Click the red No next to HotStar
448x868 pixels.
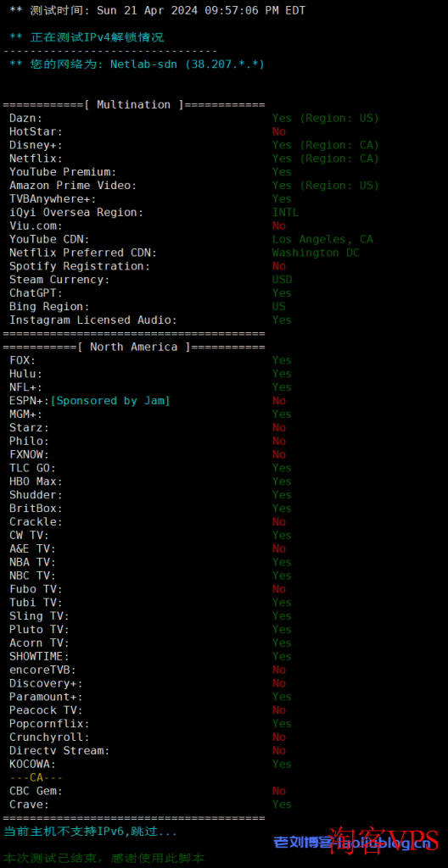tap(279, 131)
